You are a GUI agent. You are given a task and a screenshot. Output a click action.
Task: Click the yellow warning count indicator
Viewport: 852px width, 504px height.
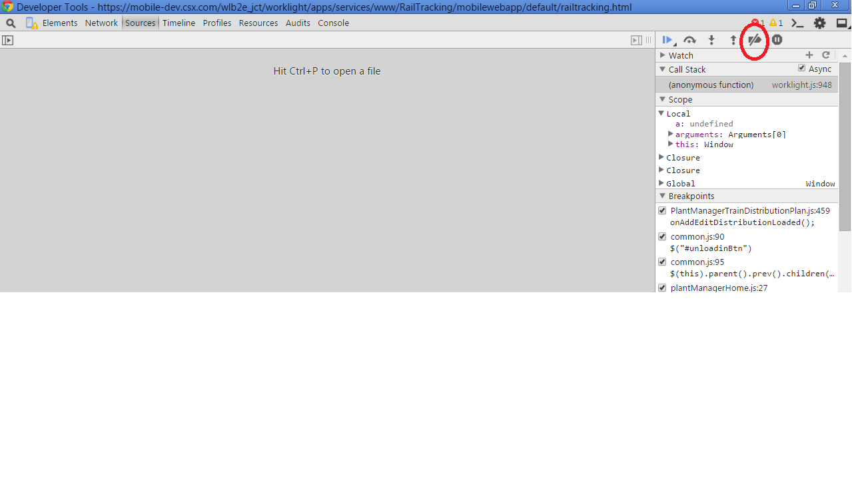click(x=776, y=23)
